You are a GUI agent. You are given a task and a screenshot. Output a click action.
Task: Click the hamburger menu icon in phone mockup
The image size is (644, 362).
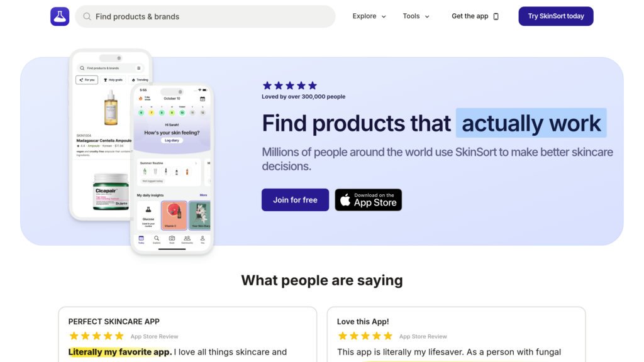[139, 68]
